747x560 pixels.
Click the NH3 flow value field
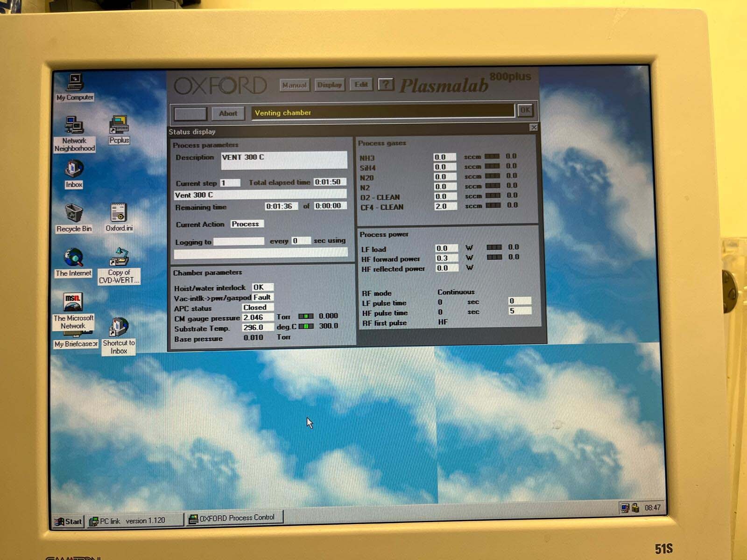444,157
